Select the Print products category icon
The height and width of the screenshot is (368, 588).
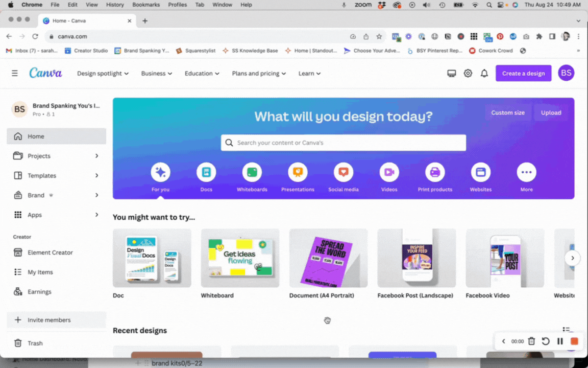tap(435, 172)
